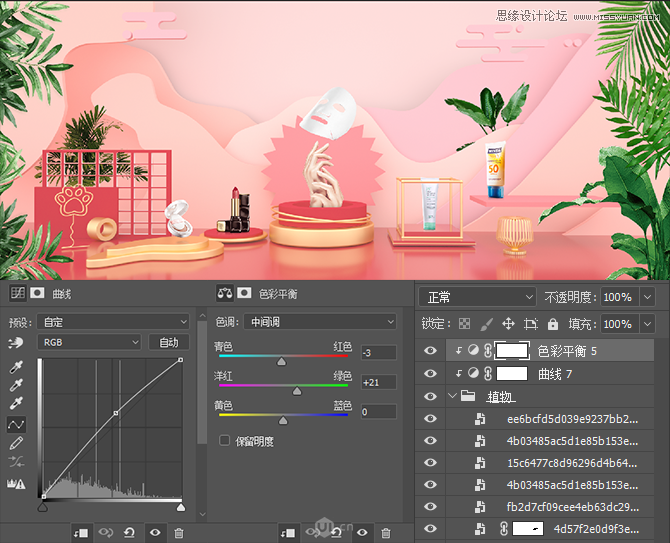Image resolution: width=670 pixels, height=543 pixels.
Task: Open the 色调 中间调 tone dropdown
Action: point(320,322)
